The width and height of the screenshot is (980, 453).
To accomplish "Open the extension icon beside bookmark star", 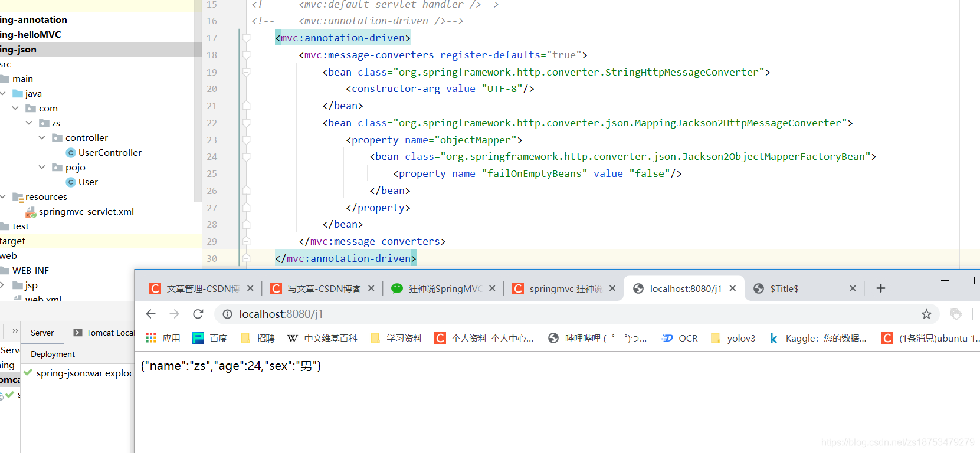I will pos(956,314).
